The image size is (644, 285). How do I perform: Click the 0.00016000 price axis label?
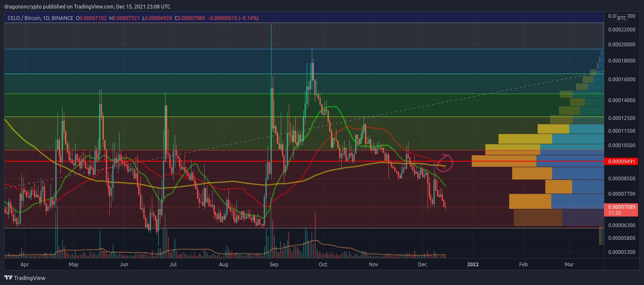click(621, 80)
